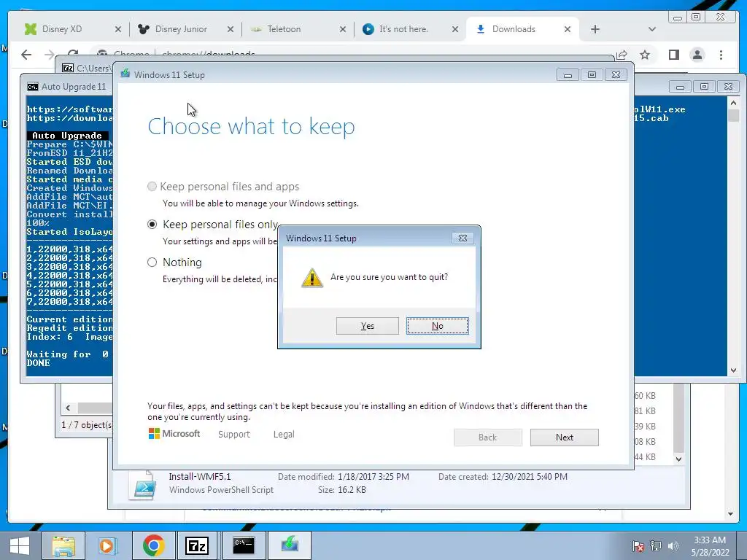The height and width of the screenshot is (560, 747).
Task: Open the Chrome three-dot menu
Action: click(x=721, y=55)
